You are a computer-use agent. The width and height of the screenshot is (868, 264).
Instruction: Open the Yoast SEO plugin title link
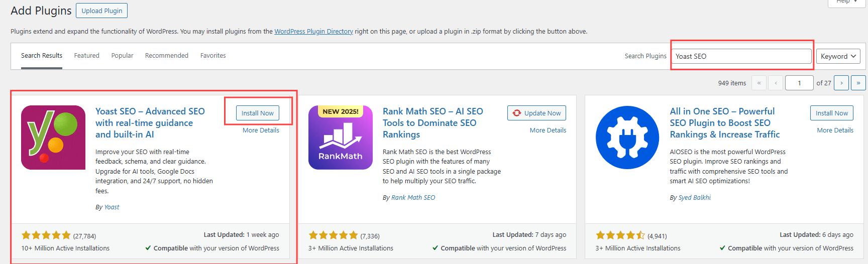[150, 123]
